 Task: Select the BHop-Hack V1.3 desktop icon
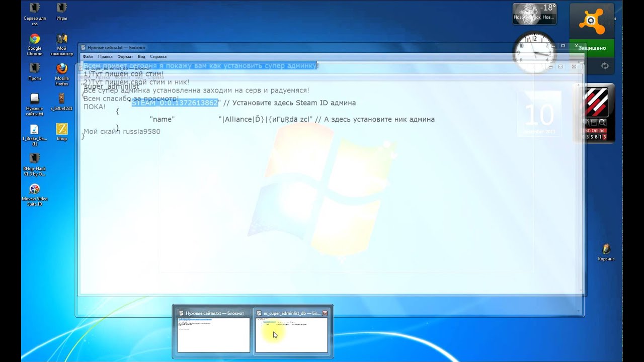coord(35,164)
